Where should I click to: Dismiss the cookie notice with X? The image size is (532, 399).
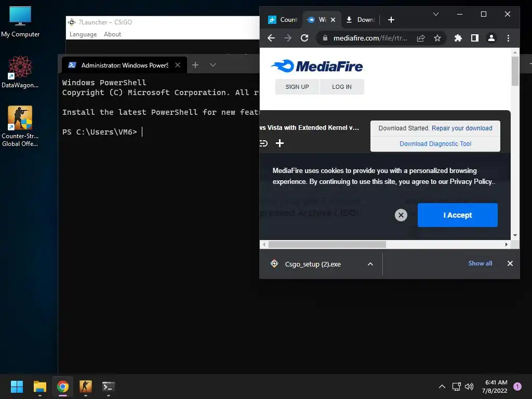(401, 215)
